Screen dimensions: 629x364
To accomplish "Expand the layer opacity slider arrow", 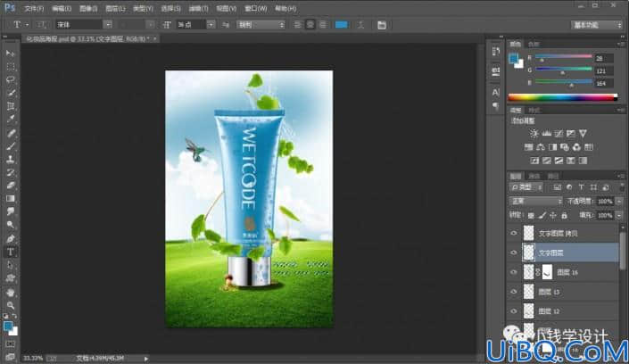I will click(619, 201).
